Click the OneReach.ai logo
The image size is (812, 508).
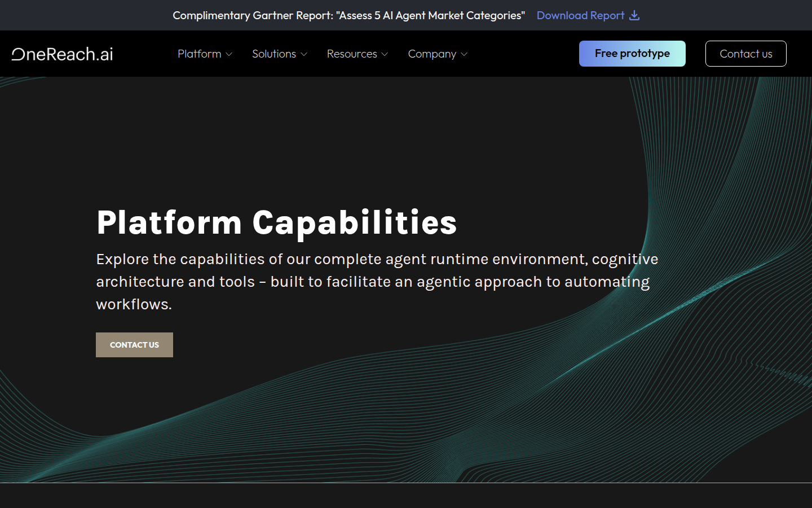click(x=63, y=54)
